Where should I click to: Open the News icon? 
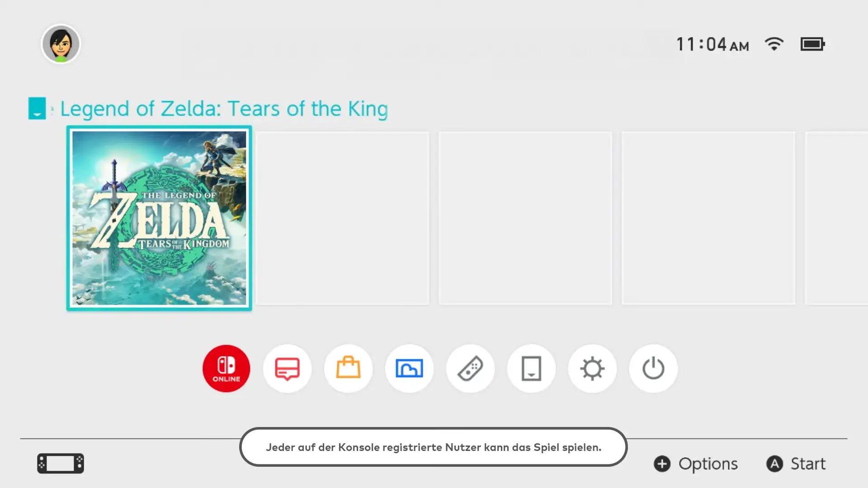[x=287, y=368]
